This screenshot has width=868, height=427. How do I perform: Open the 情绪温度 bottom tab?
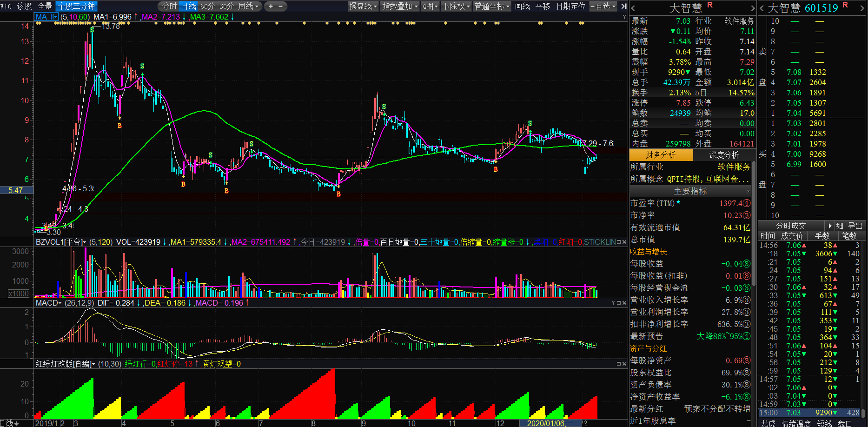[796, 423]
